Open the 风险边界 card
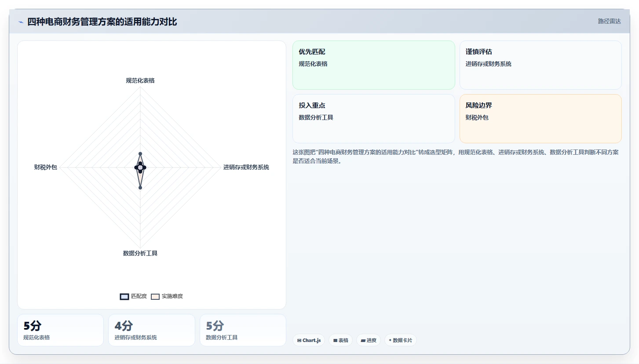This screenshot has height=364, width=639. click(540, 119)
